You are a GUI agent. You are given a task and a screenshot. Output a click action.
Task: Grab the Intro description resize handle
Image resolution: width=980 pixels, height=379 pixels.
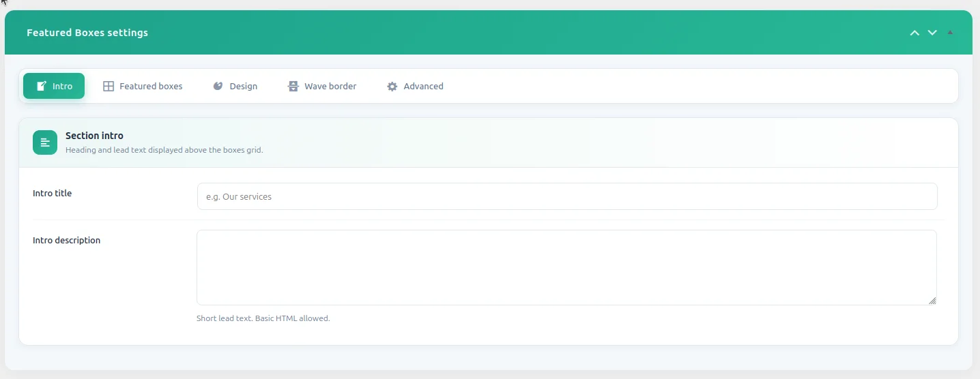point(932,301)
